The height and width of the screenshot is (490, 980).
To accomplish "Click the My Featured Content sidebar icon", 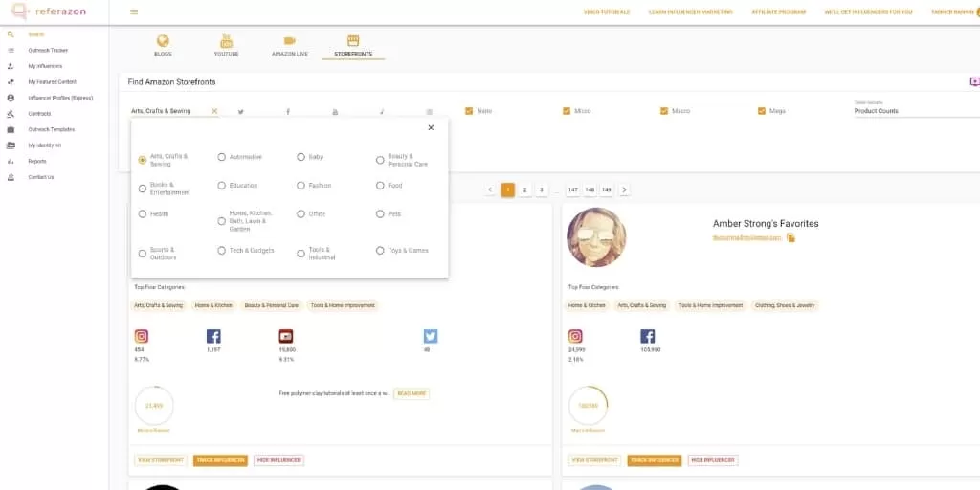I will [x=11, y=82].
